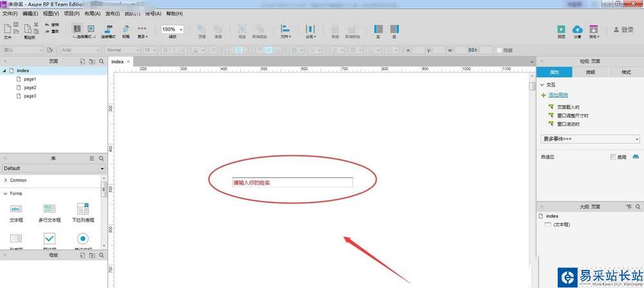Open the Edit (编辑) menu
This screenshot has width=644, height=288.
click(30, 14)
